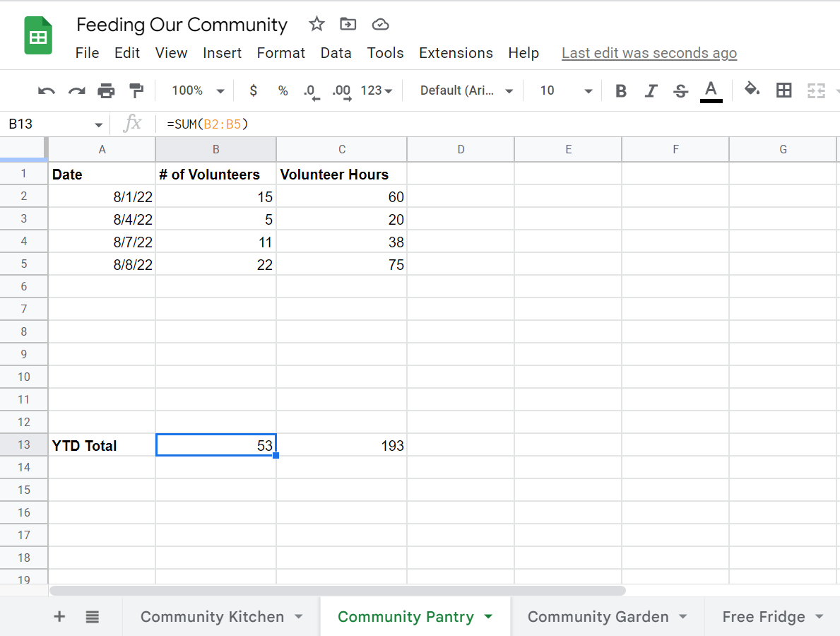Apply italic formatting
The height and width of the screenshot is (636, 840).
650,90
